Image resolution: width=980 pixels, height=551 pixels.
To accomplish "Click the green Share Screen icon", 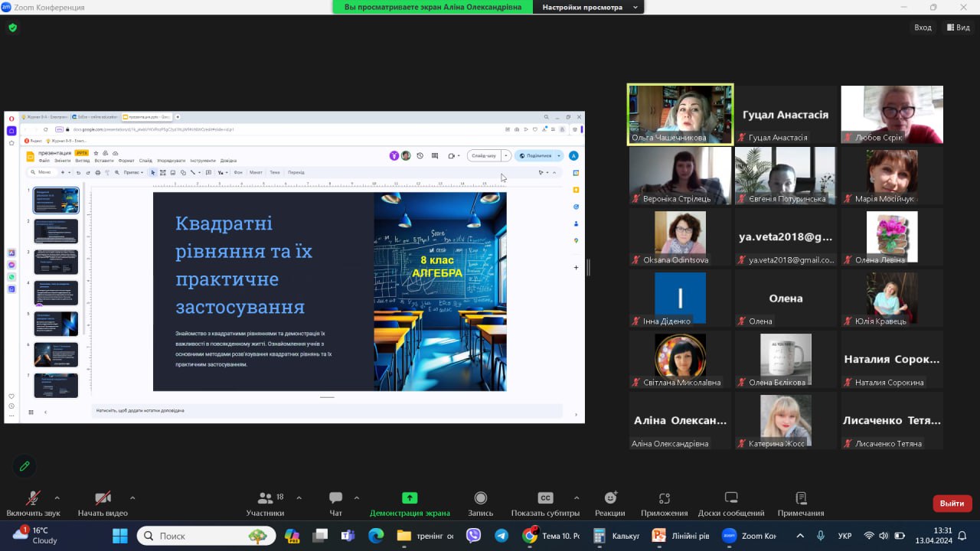I will (x=410, y=498).
